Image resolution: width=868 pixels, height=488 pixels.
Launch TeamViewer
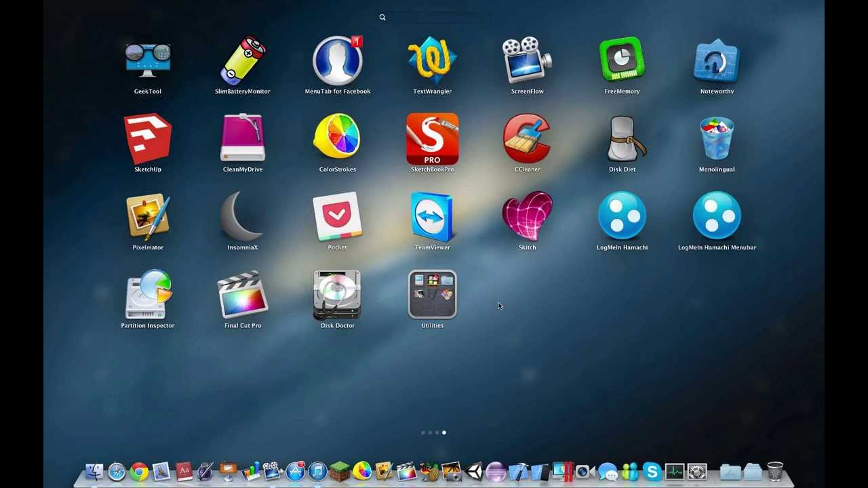tap(433, 218)
